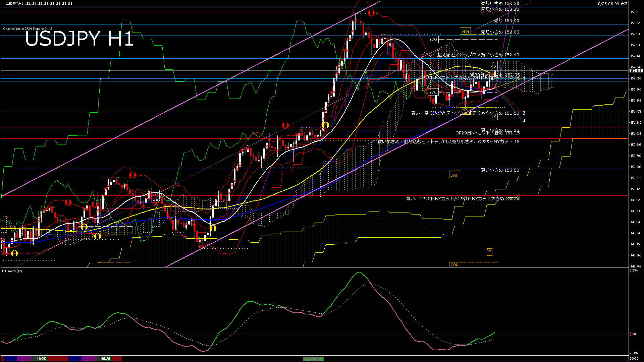Click the 超えるとストップロス買い小さめ 152.40 label

478,55
